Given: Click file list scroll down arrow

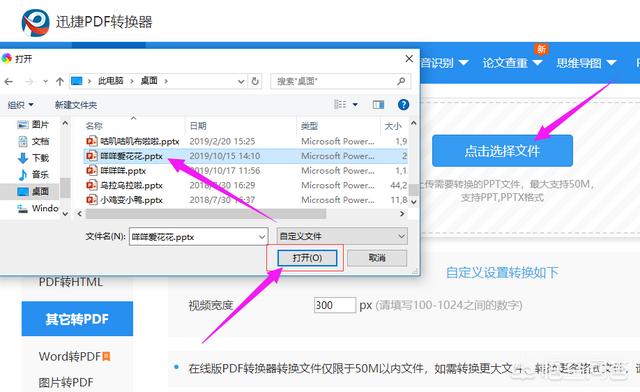Looking at the screenshot, I should [x=413, y=202].
